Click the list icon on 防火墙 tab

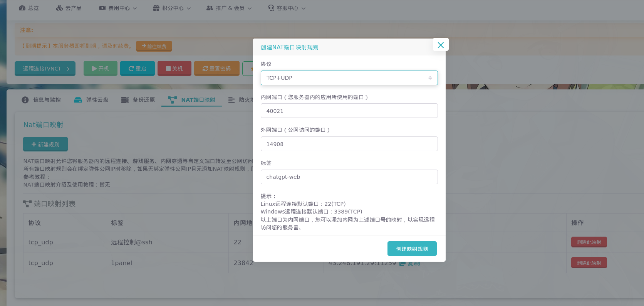pos(231,100)
